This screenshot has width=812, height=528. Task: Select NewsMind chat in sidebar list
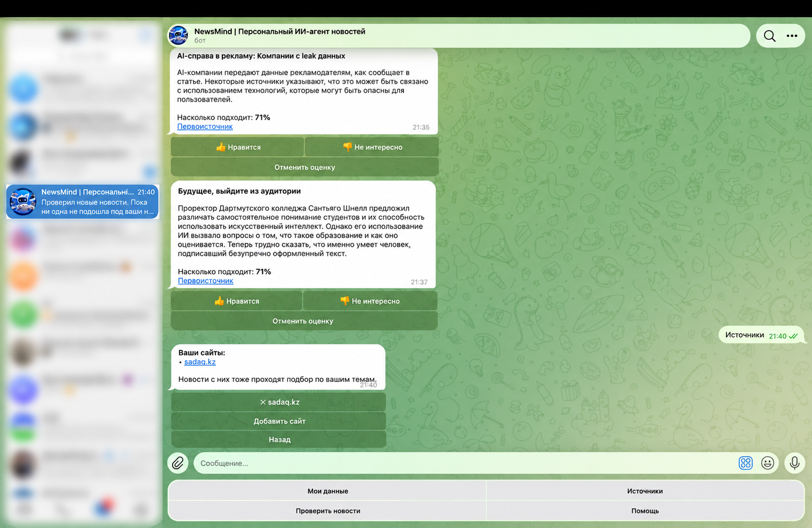[82, 202]
